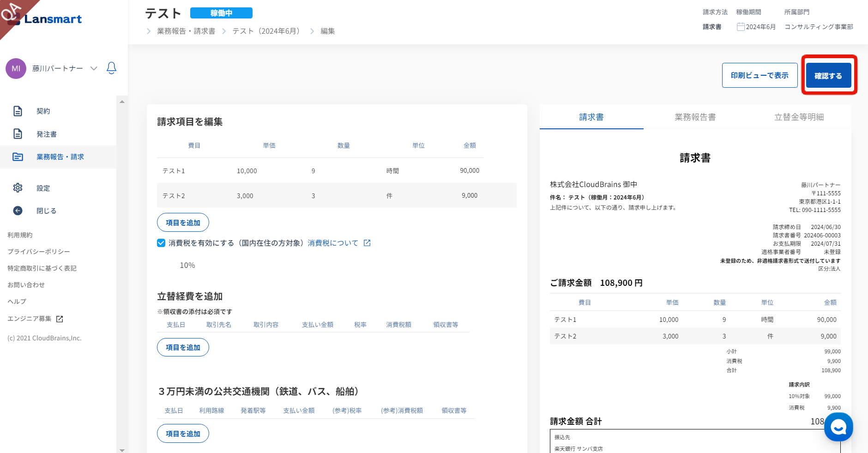Open the 消費税について link
This screenshot has height=453, width=868.
coord(333,243)
